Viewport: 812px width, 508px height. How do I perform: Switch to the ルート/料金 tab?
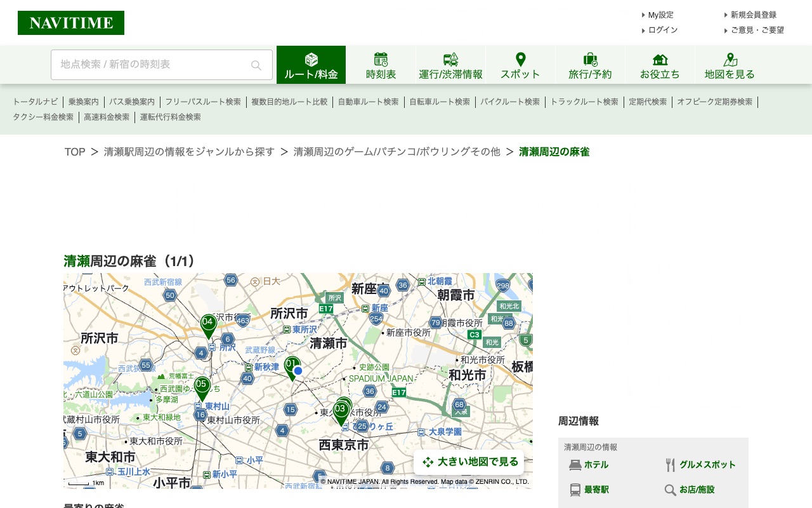click(311, 64)
